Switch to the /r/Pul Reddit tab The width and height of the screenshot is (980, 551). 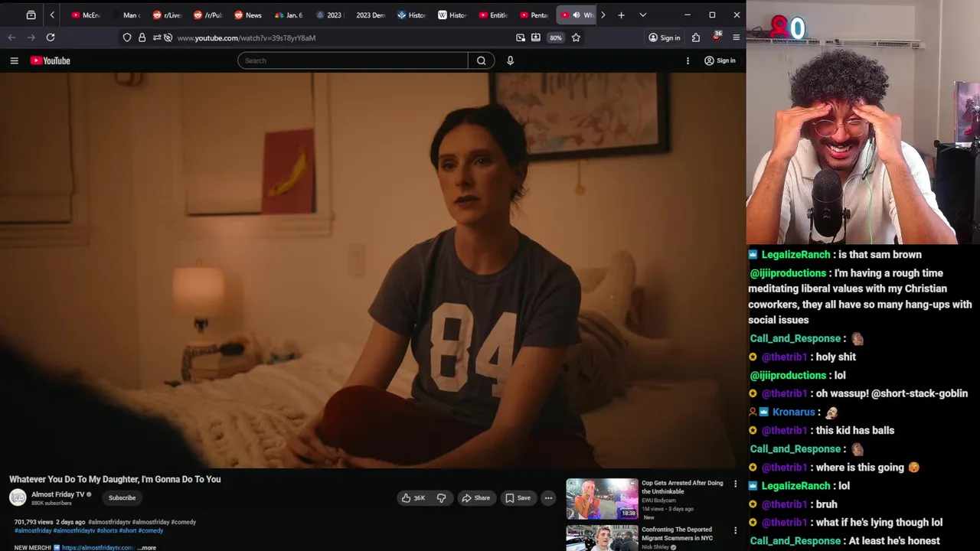207,15
